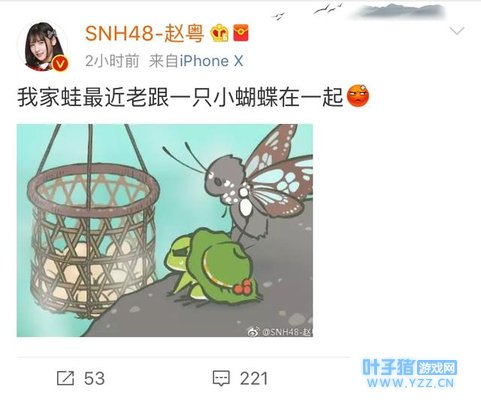Viewport: 481px width, 400px height.
Task: Open the frog and butterfly image
Action: pos(165,230)
